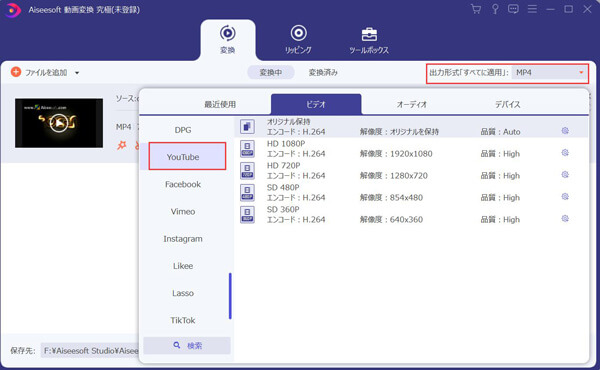The height and width of the screenshot is (370, 600).
Task: Select the オリジナル保持 preset name
Action: click(288, 122)
